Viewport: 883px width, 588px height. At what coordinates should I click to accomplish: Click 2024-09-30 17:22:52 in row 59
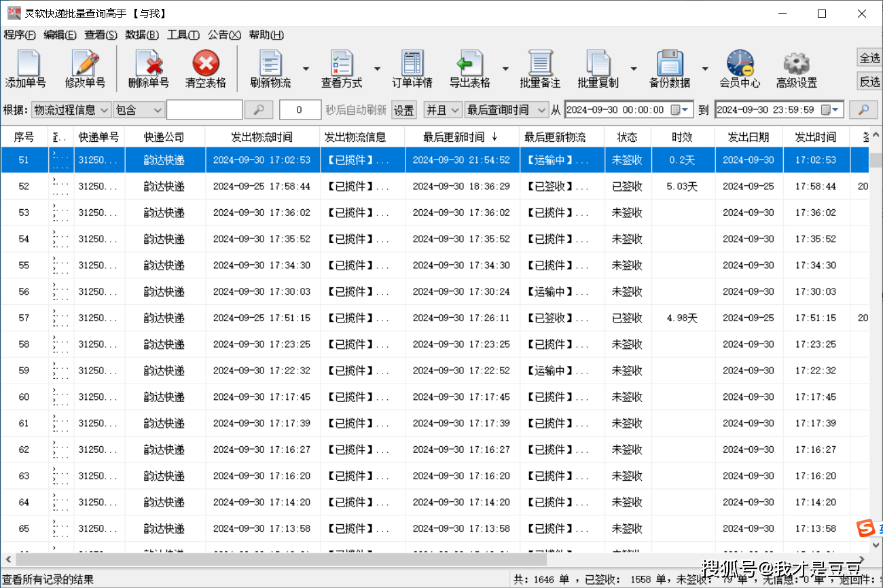[461, 371]
